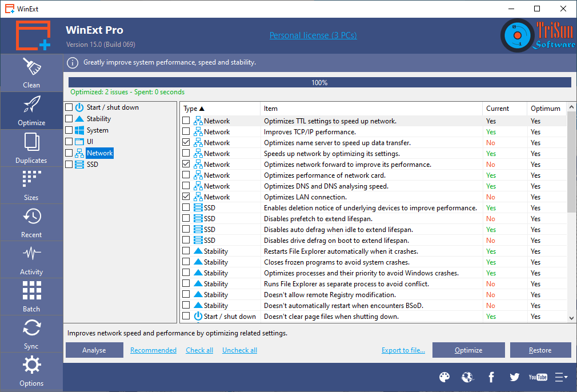Click the info icon beside the description

73,63
